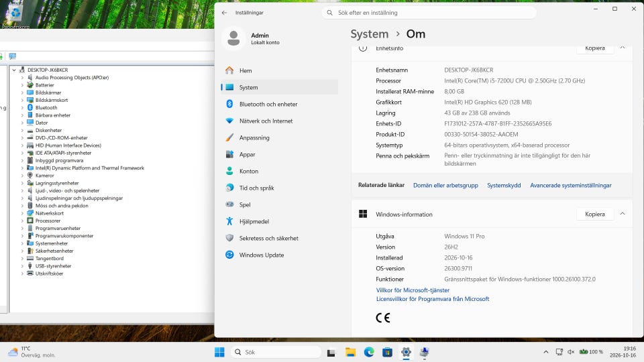Open Avancerade systeminställningar link

571,186
